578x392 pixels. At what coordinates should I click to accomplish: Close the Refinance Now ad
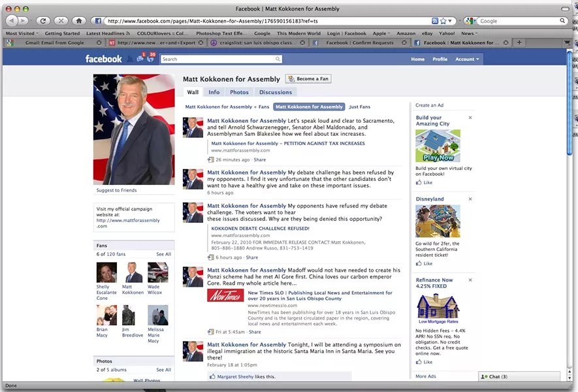(x=470, y=280)
